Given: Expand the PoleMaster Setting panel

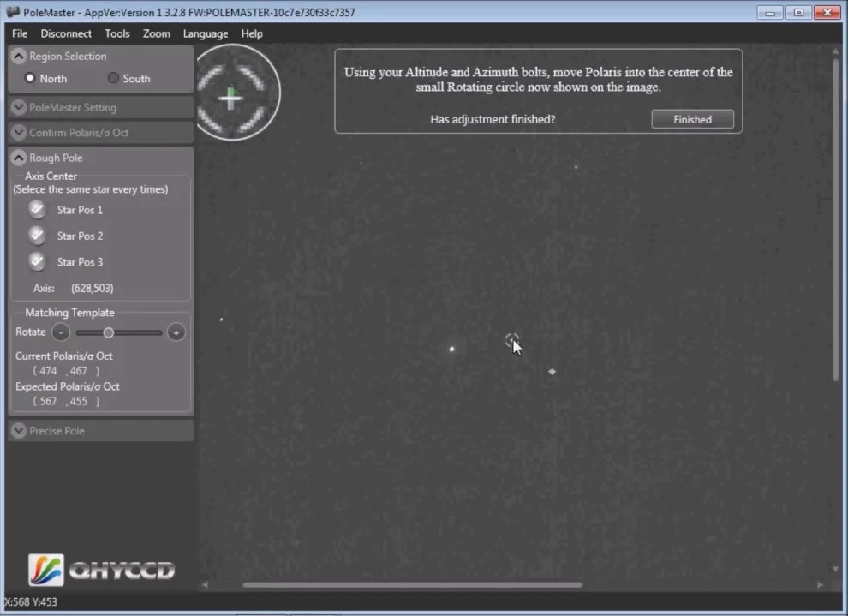Looking at the screenshot, I should coord(18,107).
